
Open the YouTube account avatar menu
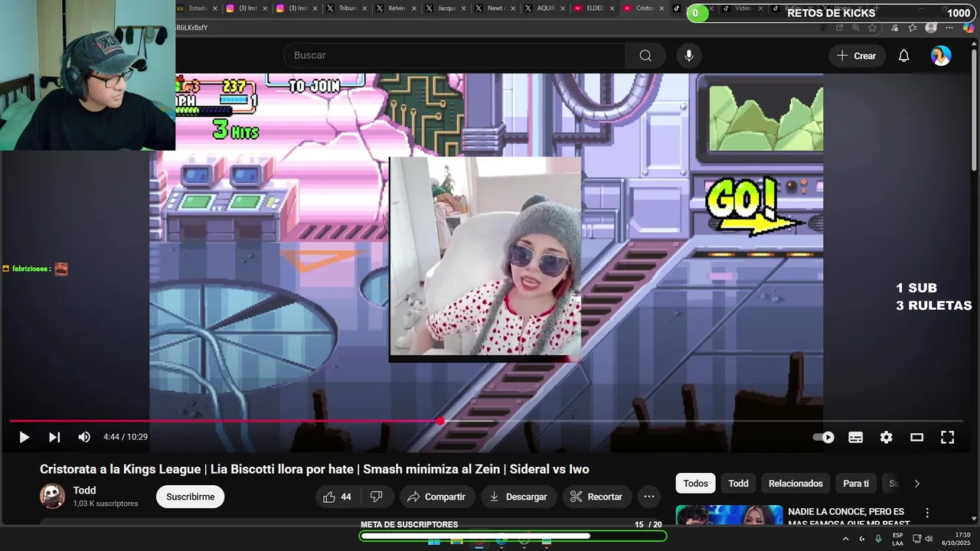(941, 56)
